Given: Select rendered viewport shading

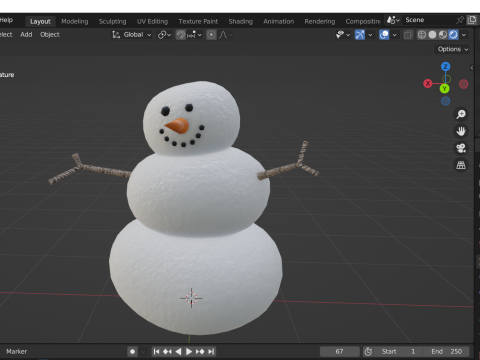Looking at the screenshot, I should click(453, 35).
